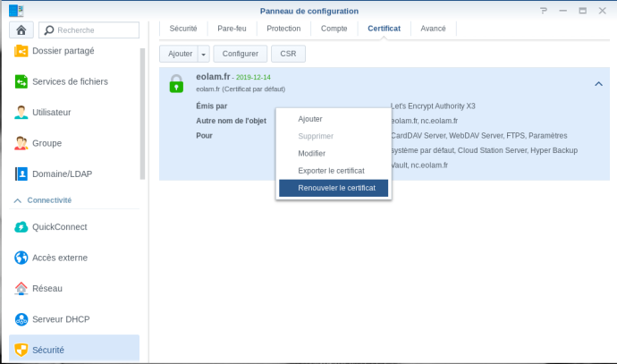Click the Home icon button
The height and width of the screenshot is (364, 617).
click(x=21, y=30)
